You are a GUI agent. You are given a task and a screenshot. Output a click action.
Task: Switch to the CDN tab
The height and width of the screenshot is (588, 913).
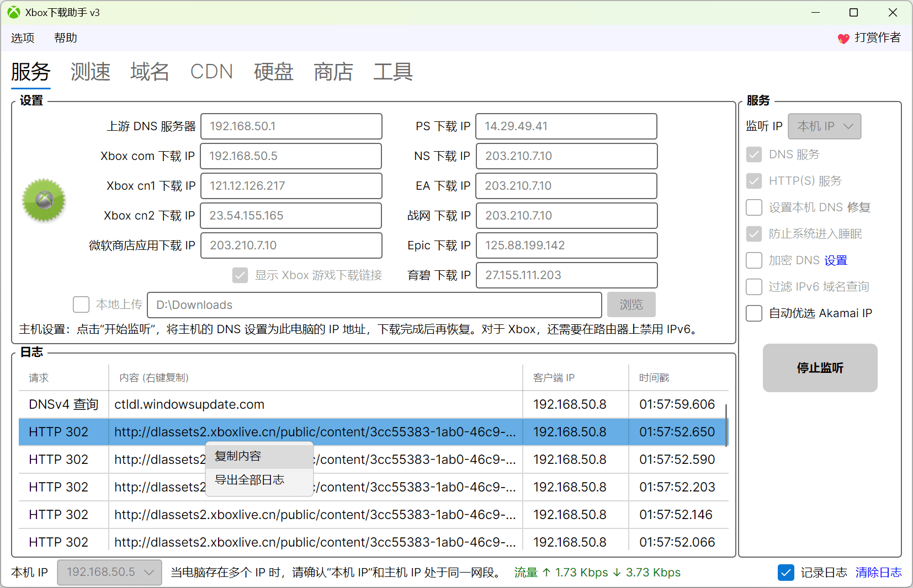coord(211,72)
